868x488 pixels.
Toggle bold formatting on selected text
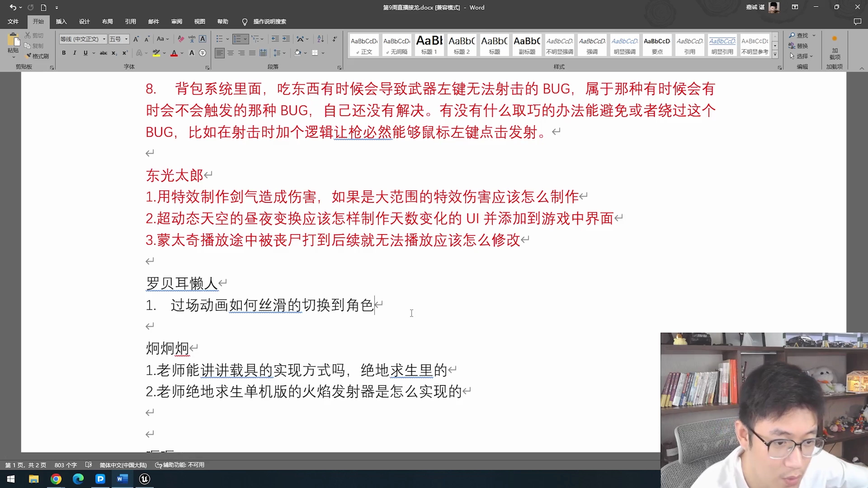(64, 53)
